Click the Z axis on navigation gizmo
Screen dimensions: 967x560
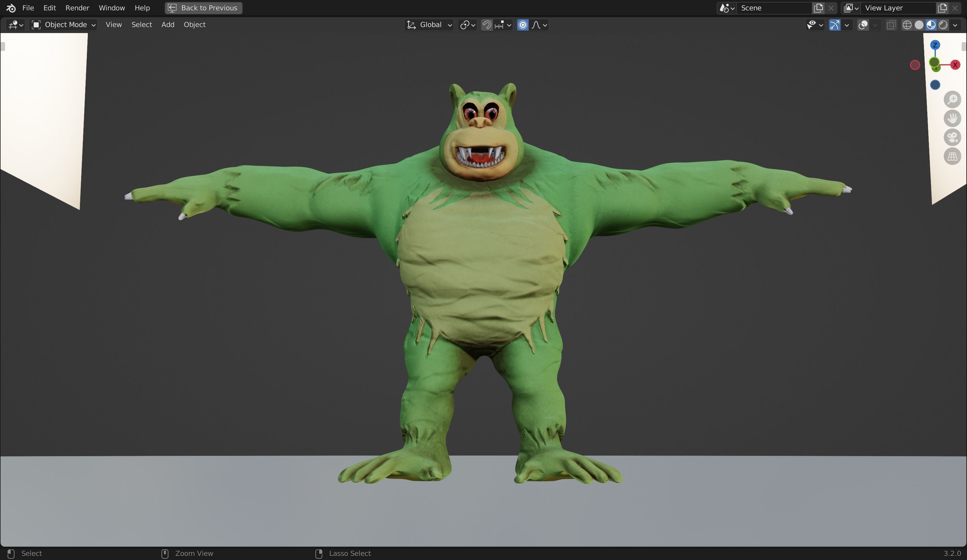coord(935,45)
